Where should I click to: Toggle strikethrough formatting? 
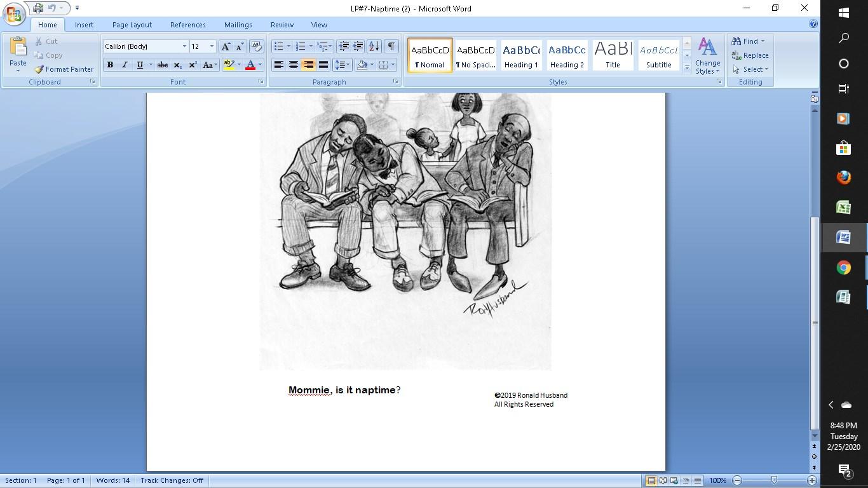[x=163, y=65]
